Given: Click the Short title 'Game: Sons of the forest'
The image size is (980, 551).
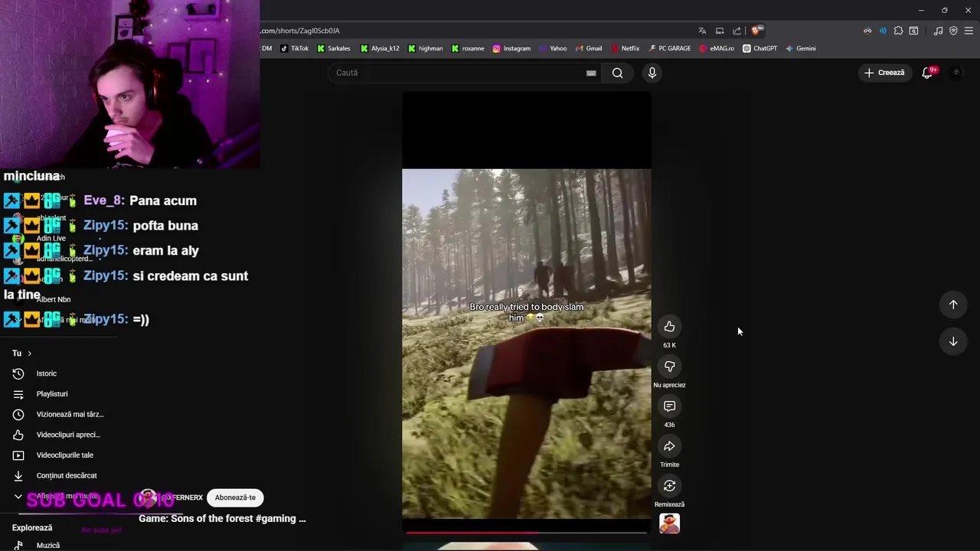Looking at the screenshot, I should click(x=222, y=519).
